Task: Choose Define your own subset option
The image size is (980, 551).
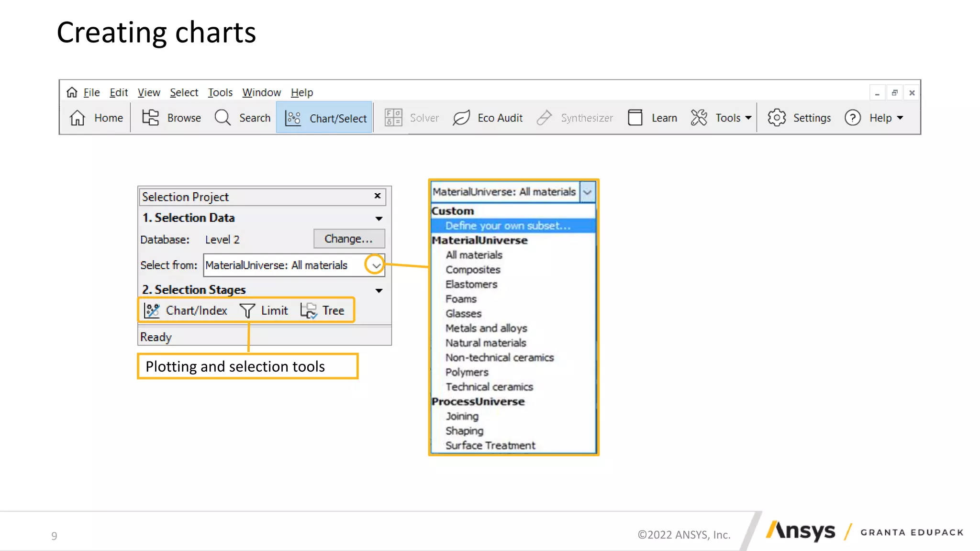Action: click(508, 226)
